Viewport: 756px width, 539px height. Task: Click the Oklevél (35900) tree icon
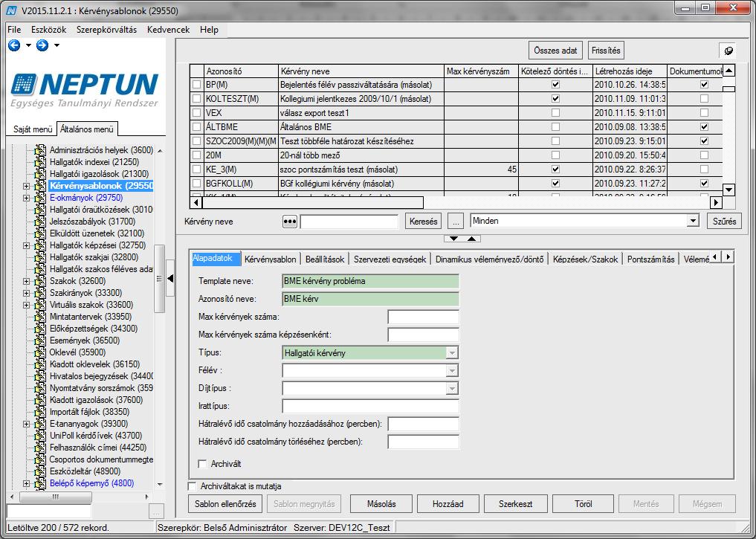[x=41, y=352]
